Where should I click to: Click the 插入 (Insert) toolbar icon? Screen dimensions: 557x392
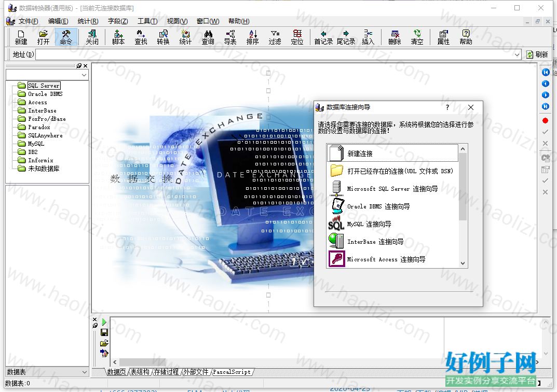click(368, 37)
